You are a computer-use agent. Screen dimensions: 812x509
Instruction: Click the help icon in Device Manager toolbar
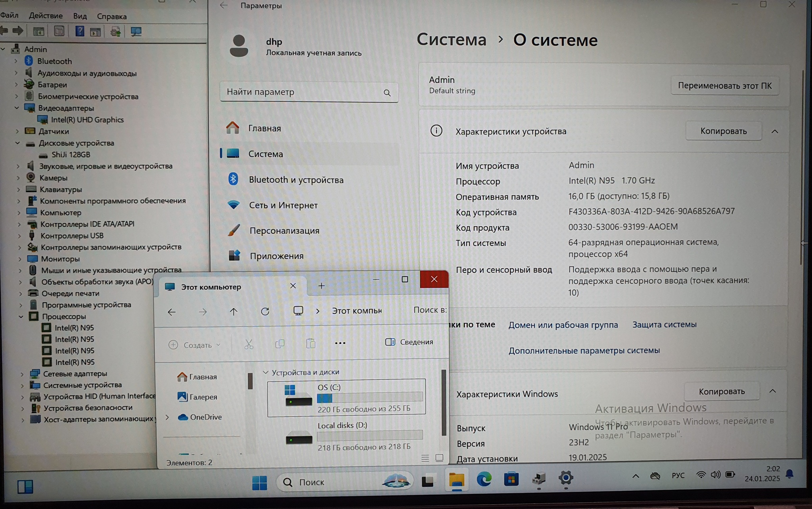coord(79,31)
